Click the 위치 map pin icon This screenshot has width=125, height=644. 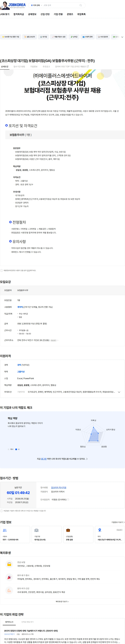point(100,530)
